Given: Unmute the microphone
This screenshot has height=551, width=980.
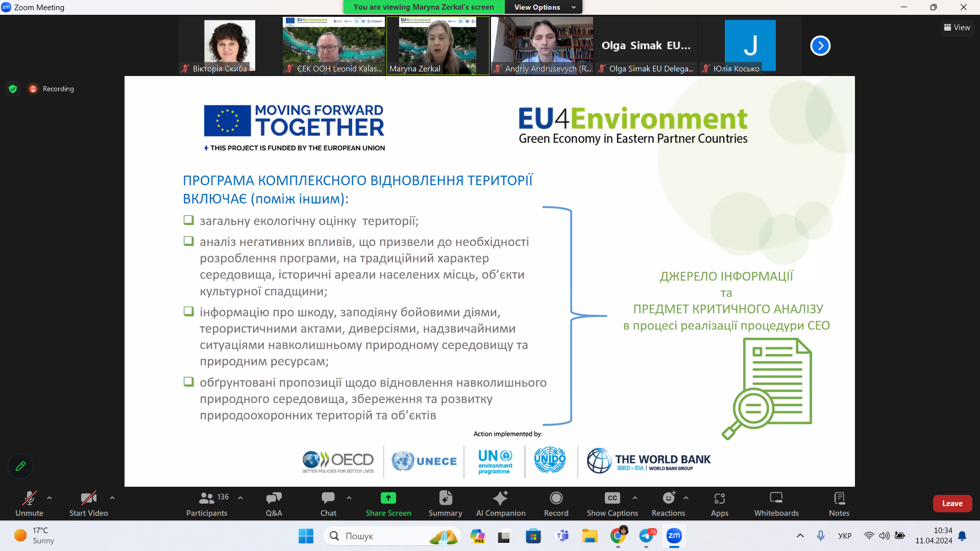Looking at the screenshot, I should point(29,503).
